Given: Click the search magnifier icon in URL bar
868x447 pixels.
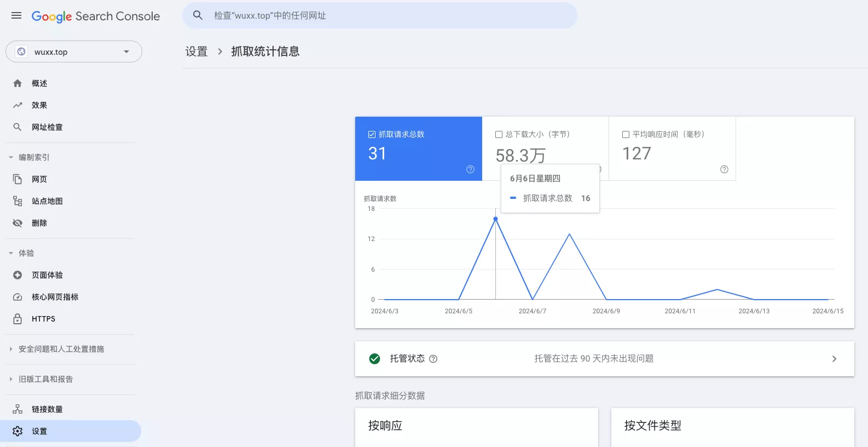Looking at the screenshot, I should [198, 15].
